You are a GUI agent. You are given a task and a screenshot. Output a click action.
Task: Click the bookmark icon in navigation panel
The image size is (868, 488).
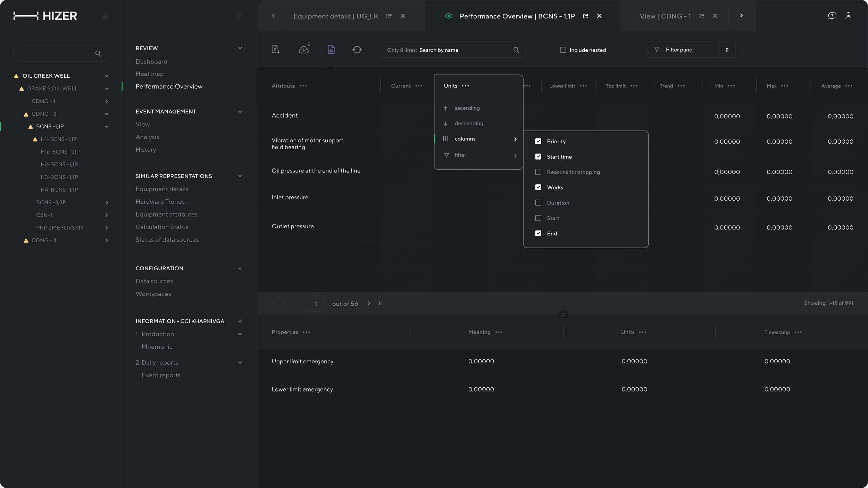[x=239, y=16]
